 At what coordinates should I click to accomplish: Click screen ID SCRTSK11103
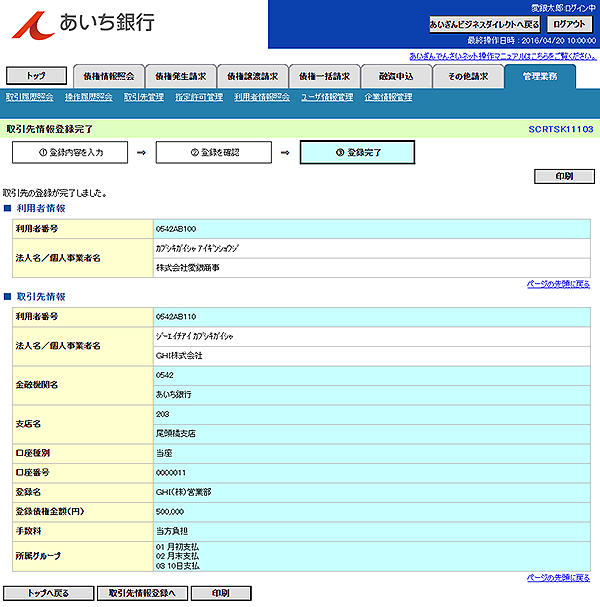561,130
